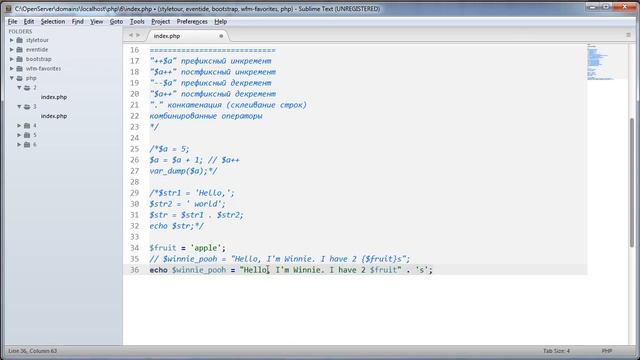
Task: Click 'apple' string on line 34
Action: tap(206, 248)
